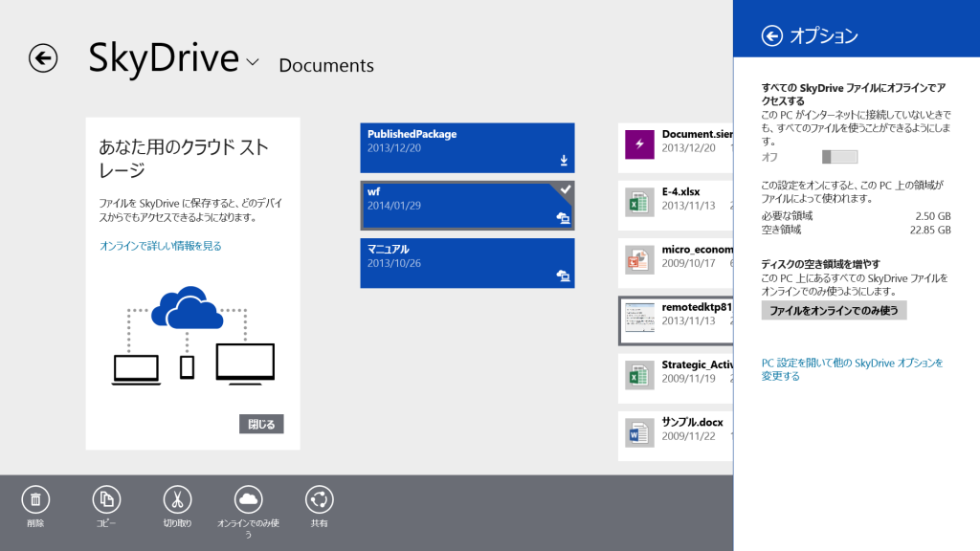Image resolution: width=980 pixels, height=551 pixels.
Task: Click the オプション panel title
Action: (x=824, y=35)
